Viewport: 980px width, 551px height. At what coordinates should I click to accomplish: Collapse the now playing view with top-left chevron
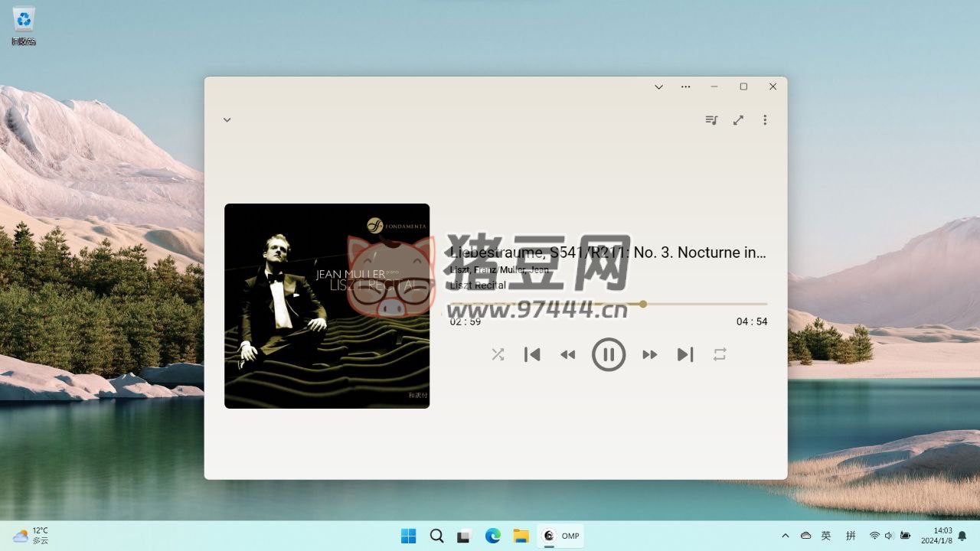[227, 120]
